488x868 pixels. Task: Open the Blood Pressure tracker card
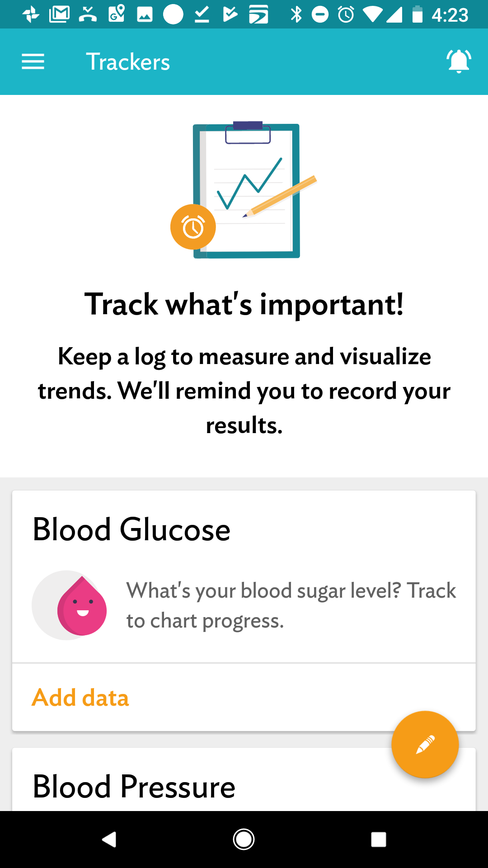click(x=134, y=787)
